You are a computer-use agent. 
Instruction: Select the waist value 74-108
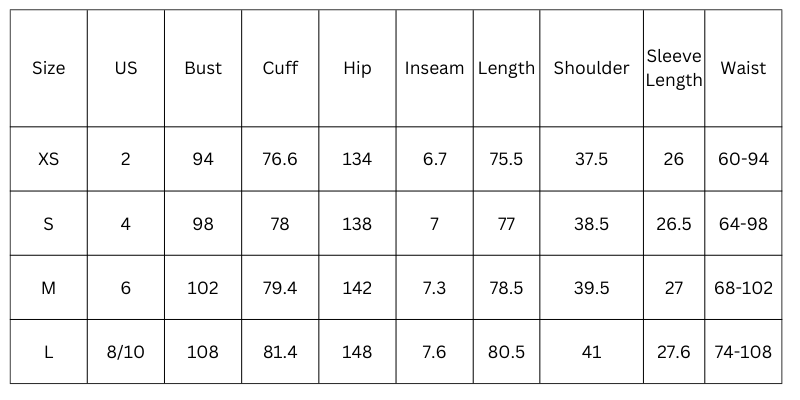coord(743,352)
